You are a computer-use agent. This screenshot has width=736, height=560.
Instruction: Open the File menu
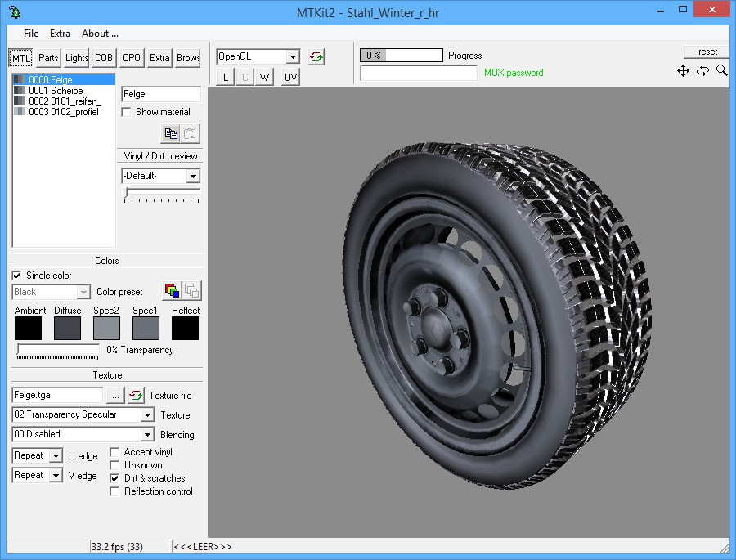[x=31, y=34]
